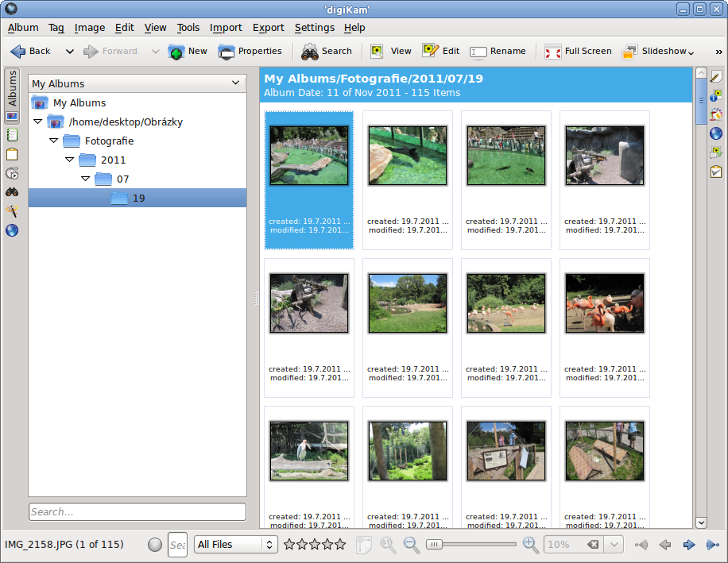Image resolution: width=728 pixels, height=563 pixels.
Task: Select the close-up flamingos thumbnail
Action: (x=605, y=303)
